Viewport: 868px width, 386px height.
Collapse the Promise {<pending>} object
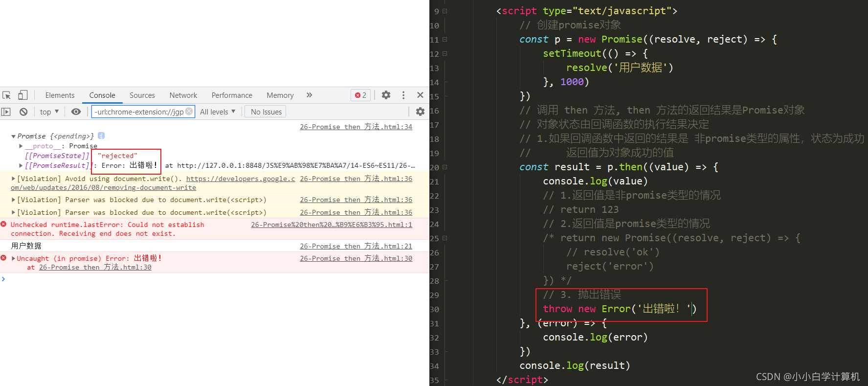(14, 136)
